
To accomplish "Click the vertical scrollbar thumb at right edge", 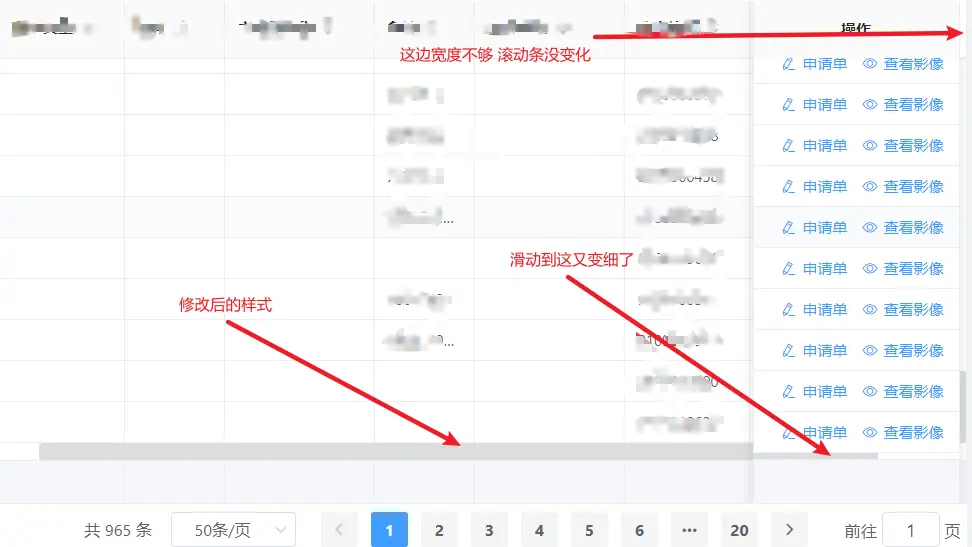I will 962,407.
